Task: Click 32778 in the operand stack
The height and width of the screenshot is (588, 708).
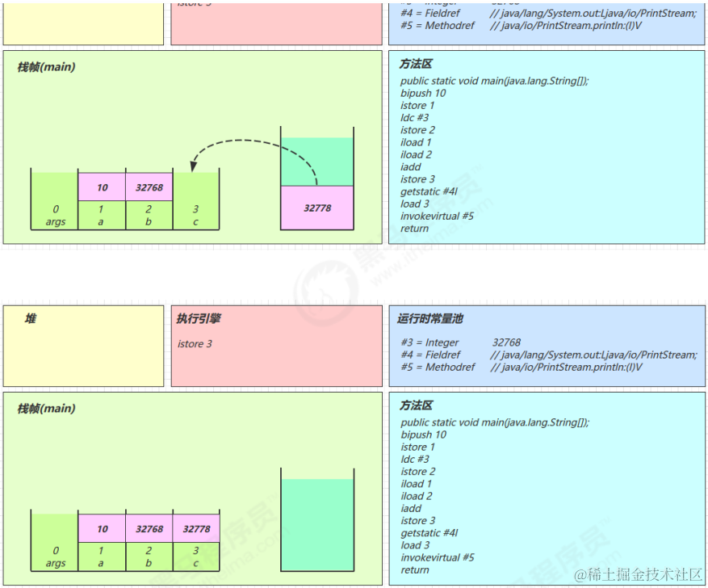Action: coord(317,208)
